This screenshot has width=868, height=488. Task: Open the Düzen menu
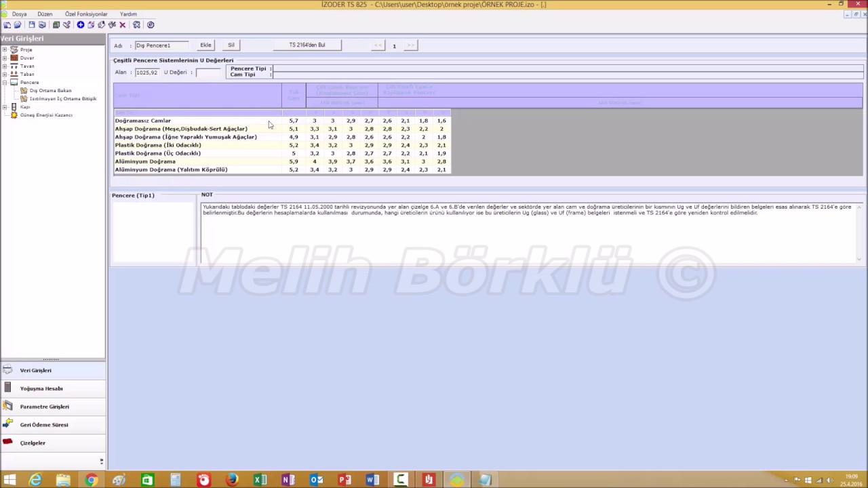45,14
